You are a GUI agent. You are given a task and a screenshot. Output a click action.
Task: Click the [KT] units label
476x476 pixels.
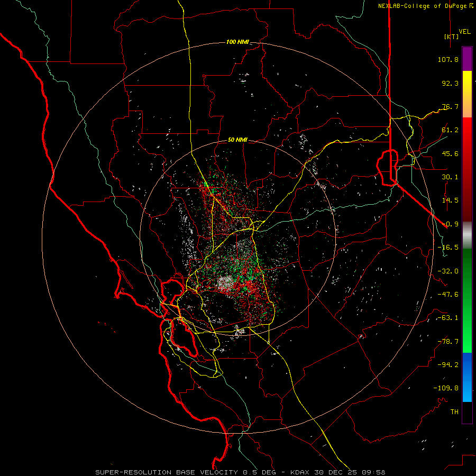point(452,36)
